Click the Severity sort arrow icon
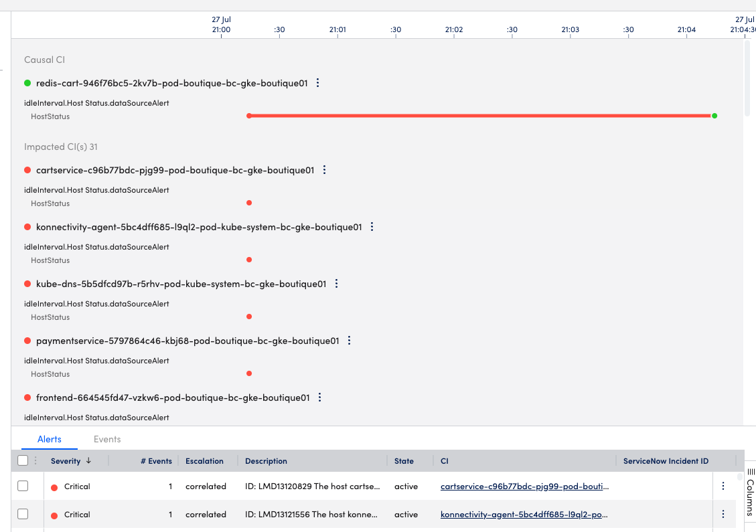 [88, 460]
